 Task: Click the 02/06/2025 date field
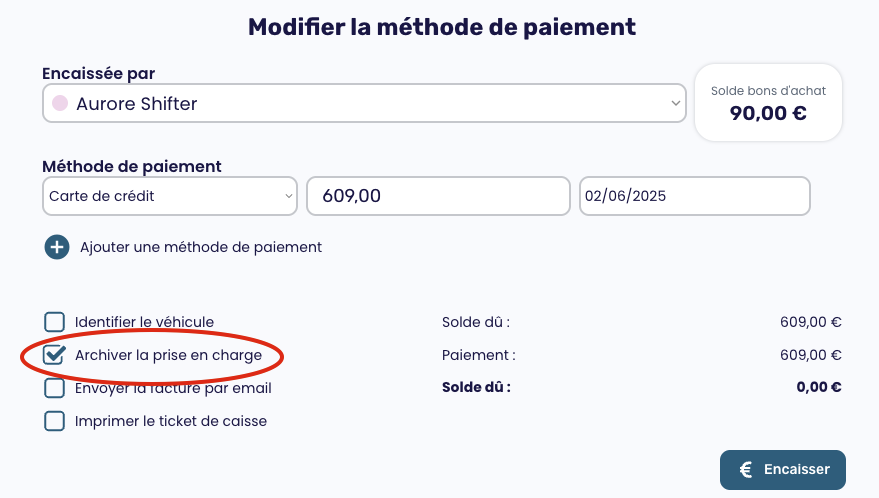(695, 196)
